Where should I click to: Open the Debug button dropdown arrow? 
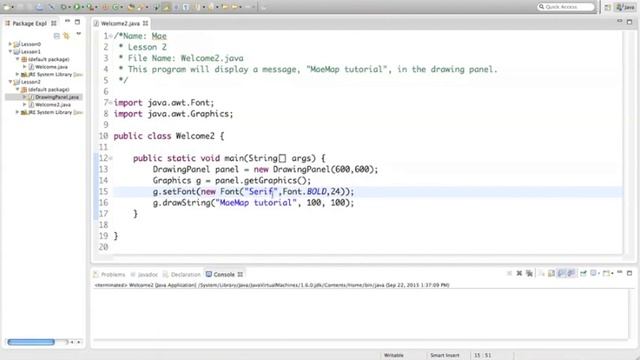click(x=69, y=7)
